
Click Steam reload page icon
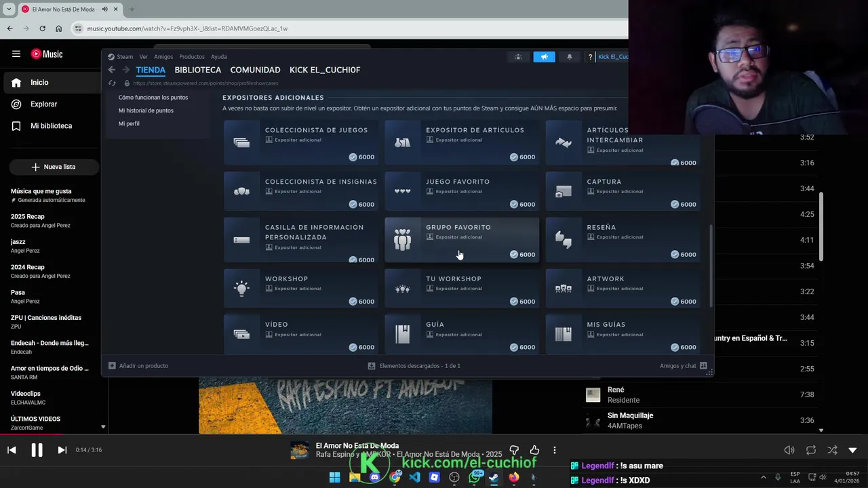(x=112, y=83)
